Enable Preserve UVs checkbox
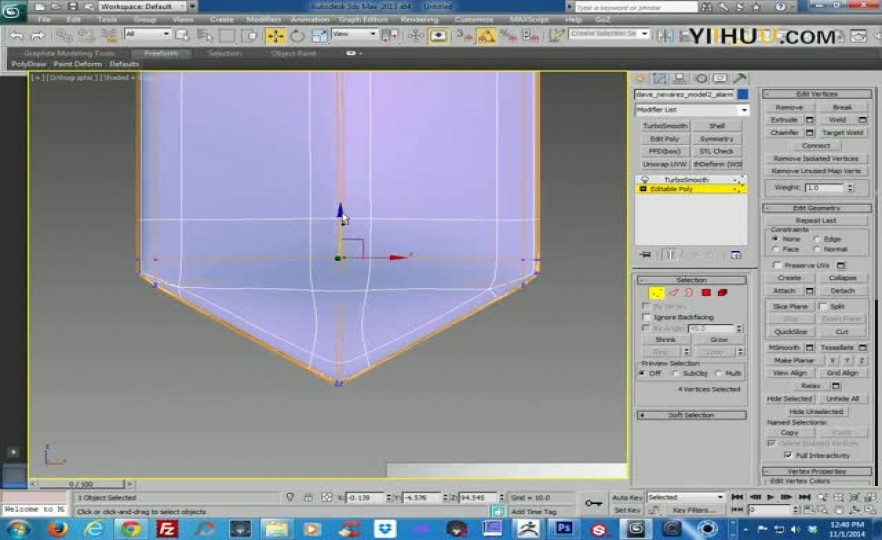882x540 pixels. pos(777,265)
